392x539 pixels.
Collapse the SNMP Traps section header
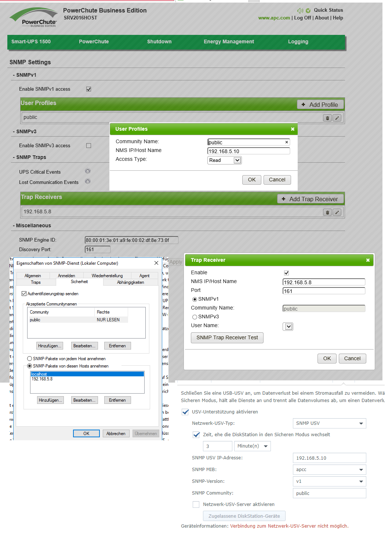[x=29, y=157]
